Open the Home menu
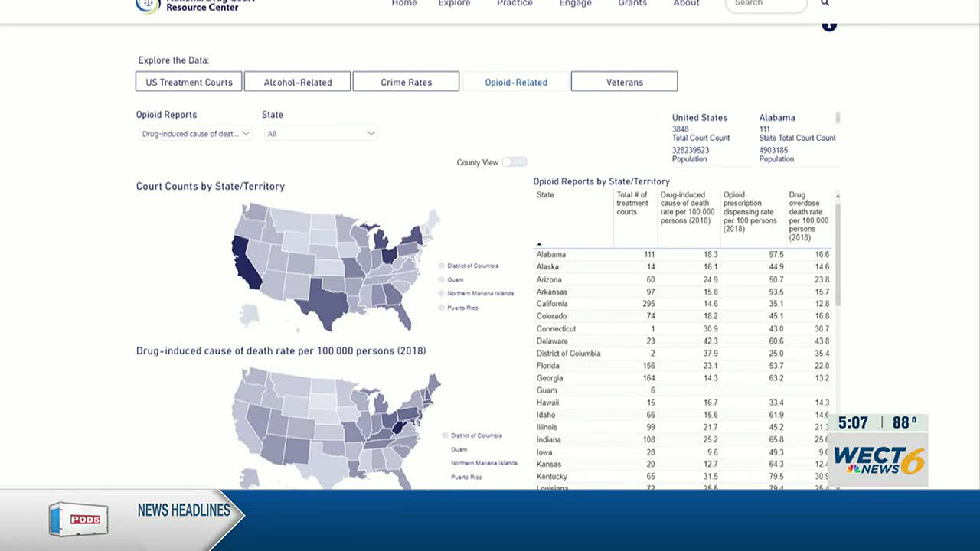 [404, 4]
